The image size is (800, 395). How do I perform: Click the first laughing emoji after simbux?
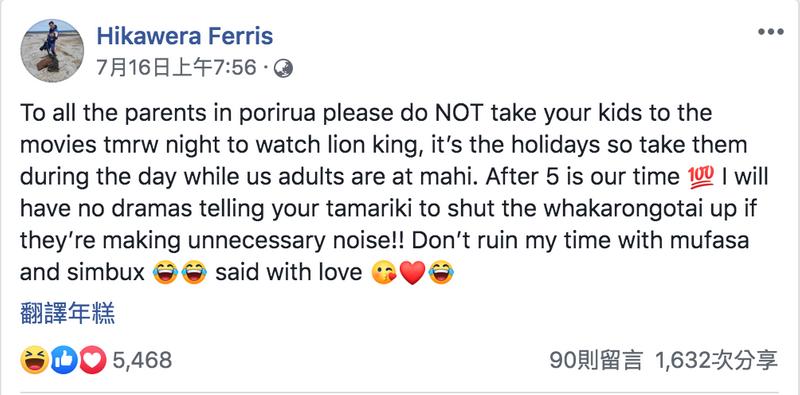click(165, 272)
